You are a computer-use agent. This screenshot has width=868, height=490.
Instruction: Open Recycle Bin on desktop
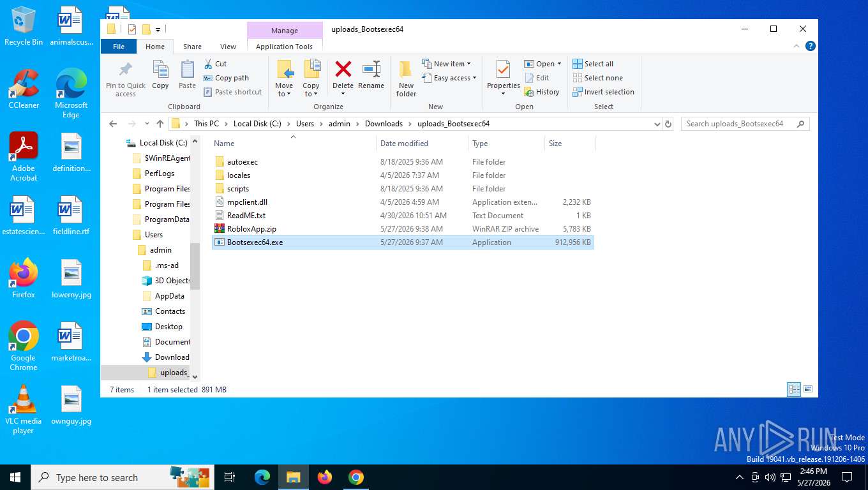[24, 26]
